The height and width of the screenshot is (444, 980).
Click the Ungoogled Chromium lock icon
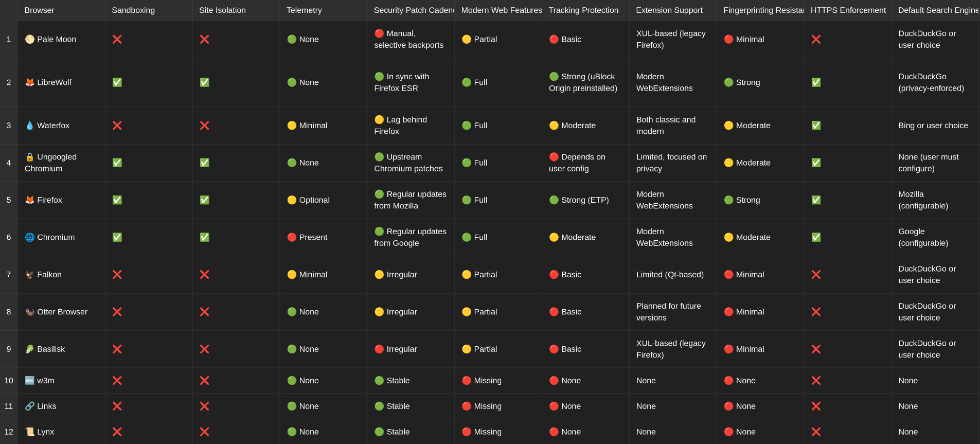30,157
